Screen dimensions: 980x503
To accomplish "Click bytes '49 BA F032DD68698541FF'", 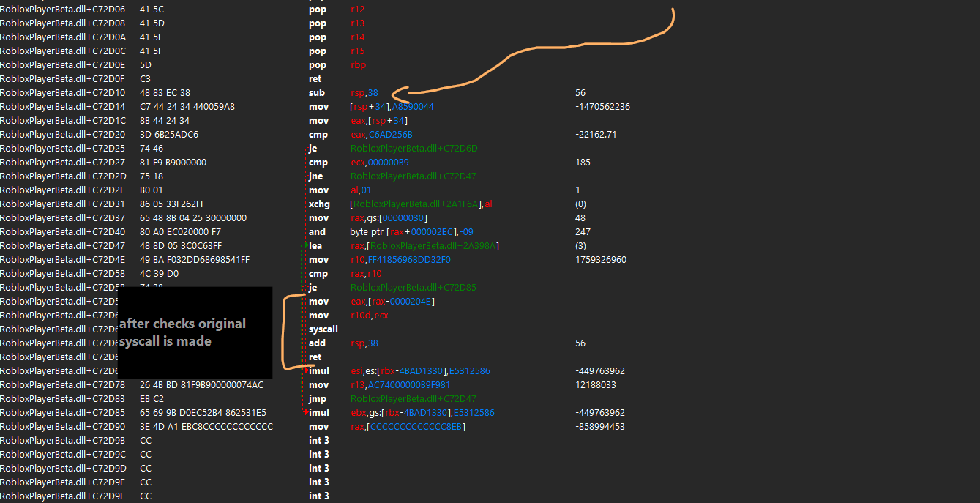I will pos(195,260).
